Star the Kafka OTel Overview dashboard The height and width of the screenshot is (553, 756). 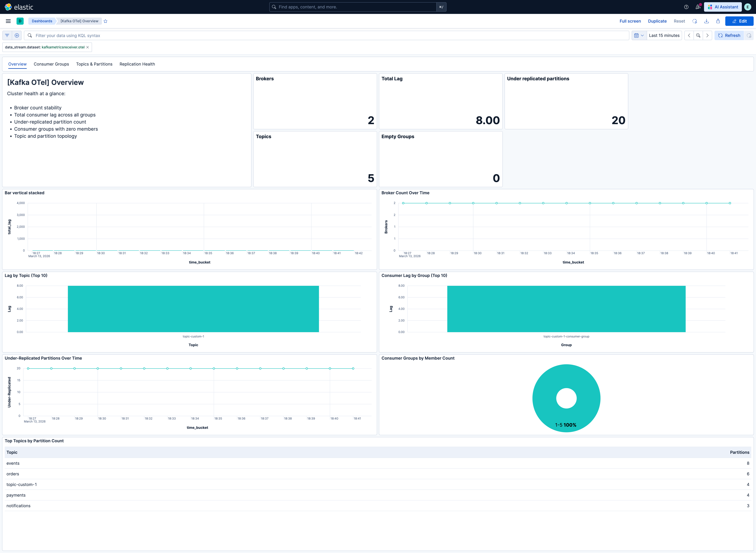[105, 21]
